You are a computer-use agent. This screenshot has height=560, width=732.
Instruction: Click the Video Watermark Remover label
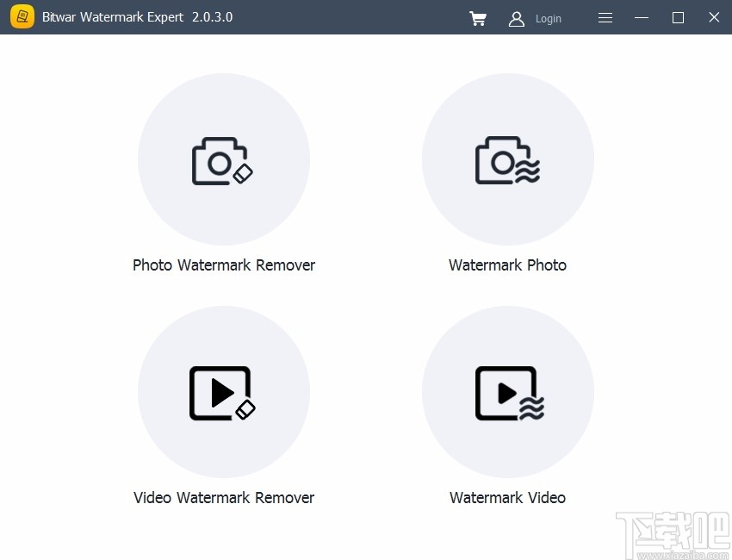point(224,497)
